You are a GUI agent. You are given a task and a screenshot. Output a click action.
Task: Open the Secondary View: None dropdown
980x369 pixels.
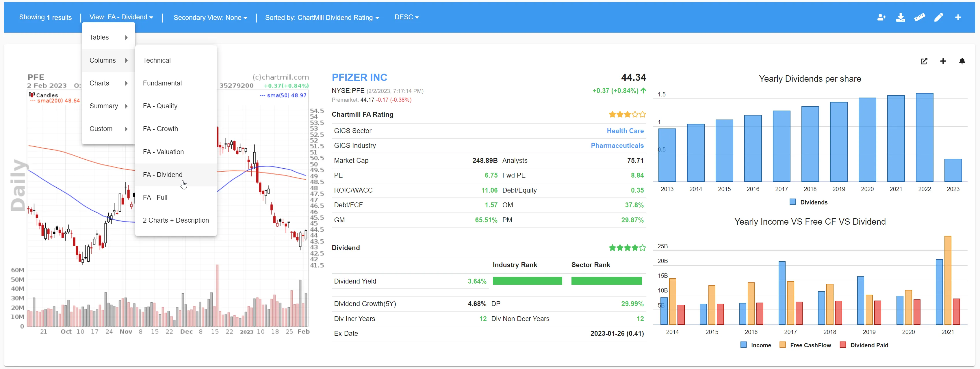[x=210, y=18]
